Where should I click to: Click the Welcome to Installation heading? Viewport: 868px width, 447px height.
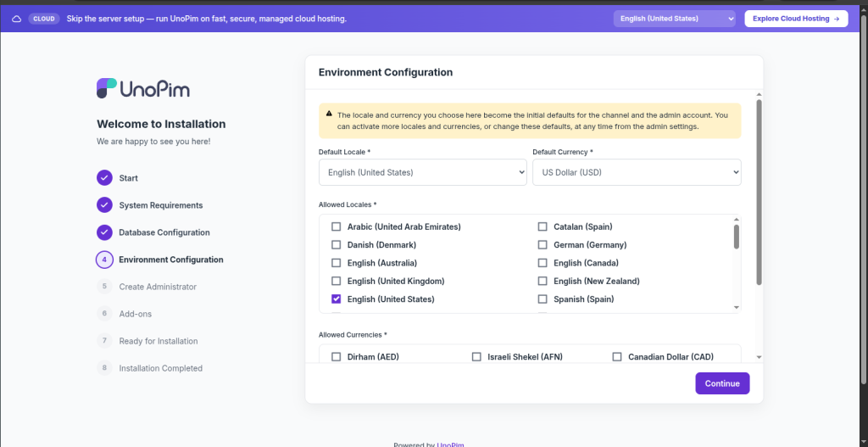161,124
